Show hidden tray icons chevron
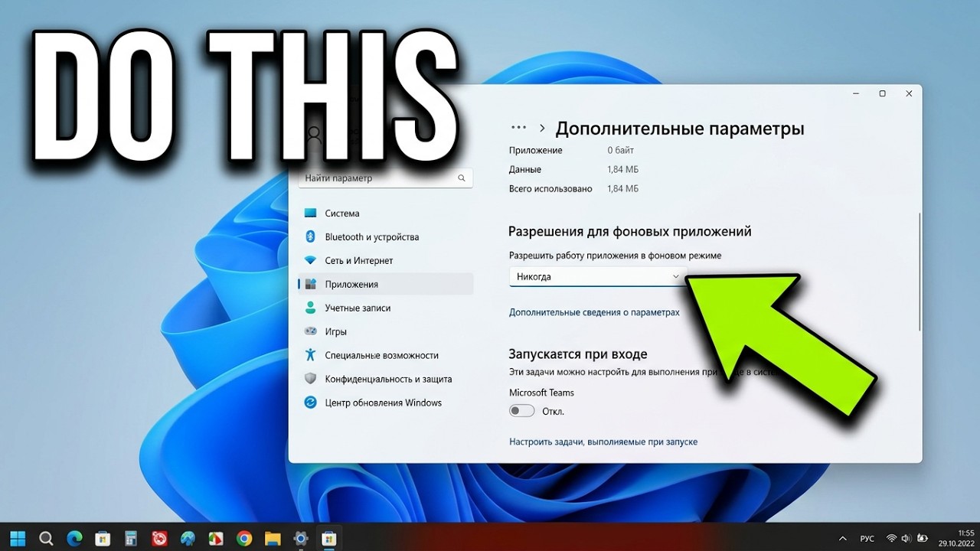This screenshot has width=980, height=551. [x=843, y=539]
